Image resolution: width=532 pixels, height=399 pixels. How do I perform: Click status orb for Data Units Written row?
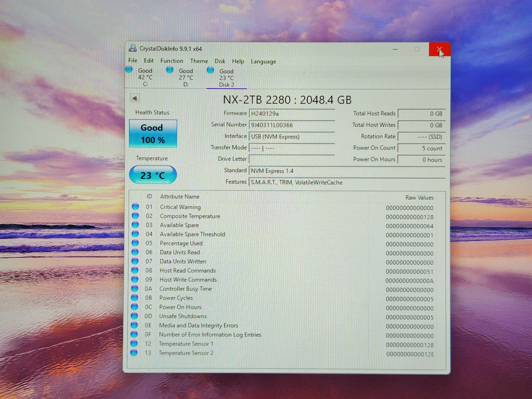coord(135,261)
